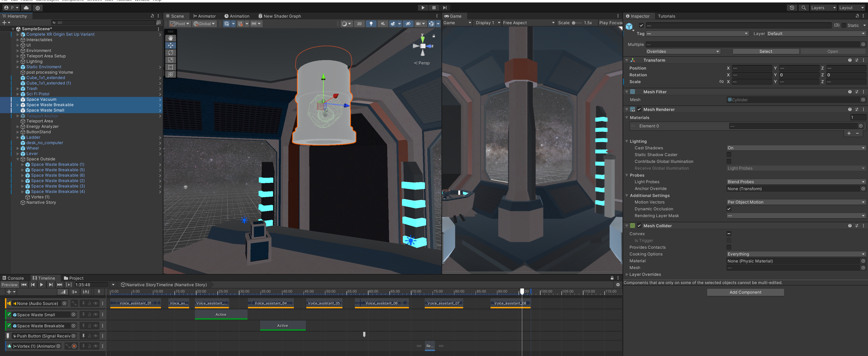This screenshot has width=868, height=356.
Task: Toggle Mesh Renderer enabled checkbox
Action: click(x=639, y=109)
